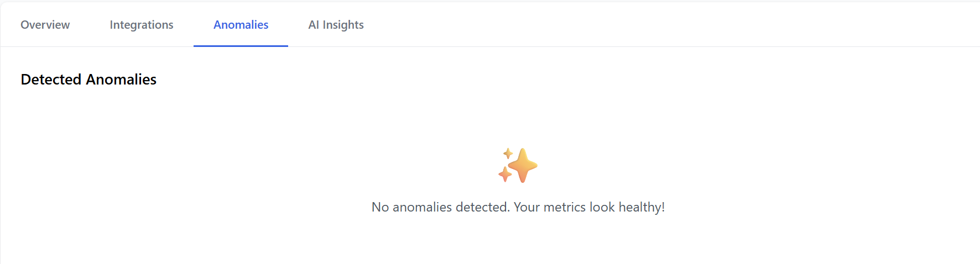Viewport: 980px width, 264px height.
Task: Click the large orange sparkle star
Action: (523, 165)
